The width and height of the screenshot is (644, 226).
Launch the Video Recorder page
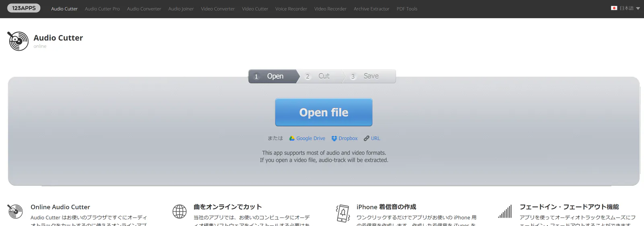tap(330, 9)
